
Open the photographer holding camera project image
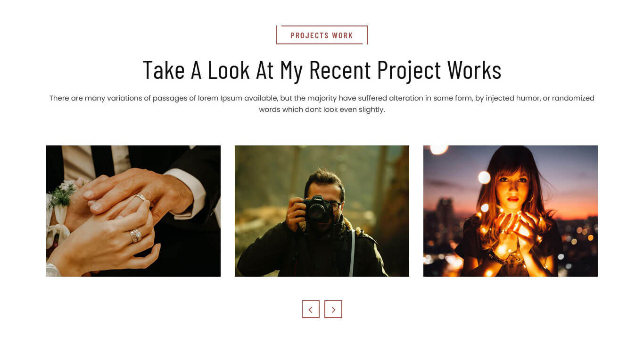point(322,211)
